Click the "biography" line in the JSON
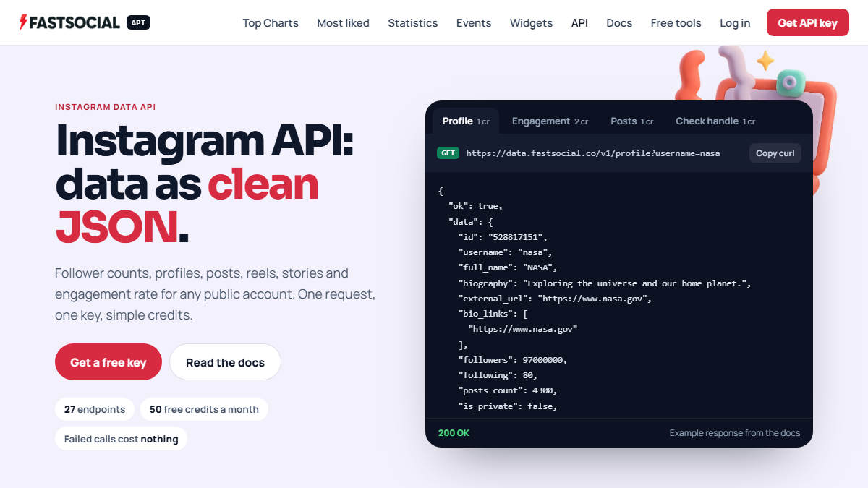Image resolution: width=868 pixels, height=488 pixels. tap(604, 283)
